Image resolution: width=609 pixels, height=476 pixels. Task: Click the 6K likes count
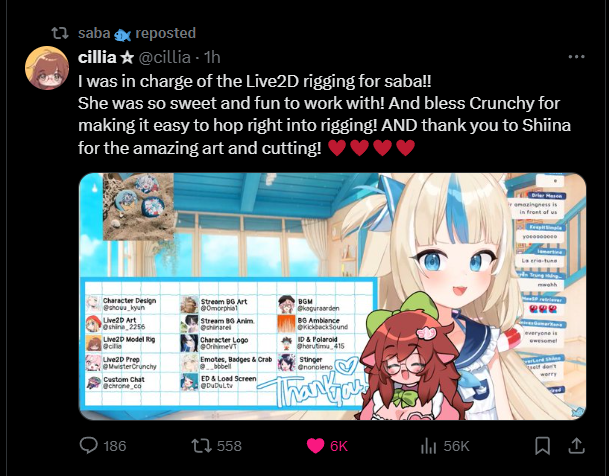(339, 446)
